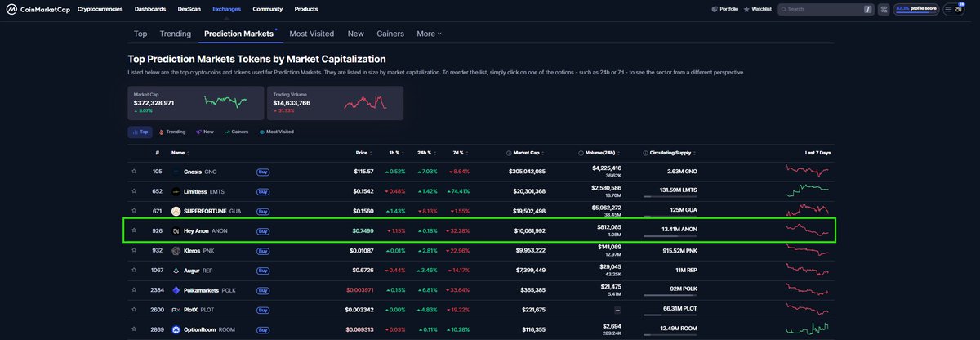Sort the table by rank # column
Viewport: 980px width, 340px height.
click(158, 153)
